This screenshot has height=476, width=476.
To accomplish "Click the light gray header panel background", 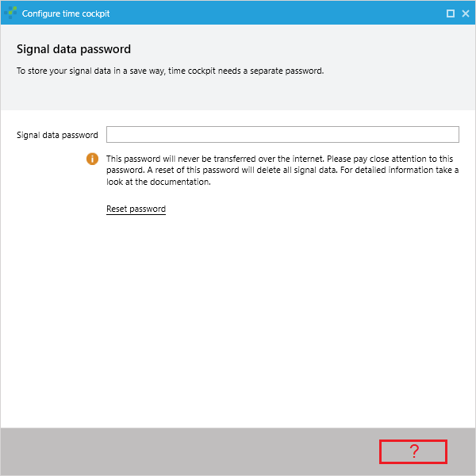I will click(x=238, y=94).
